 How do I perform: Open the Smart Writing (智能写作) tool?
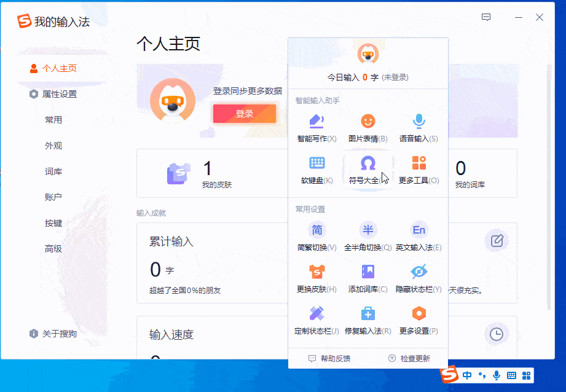point(316,128)
